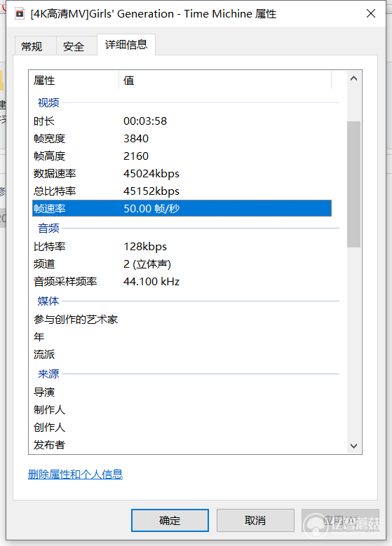Click the 年 value field
This screenshot has width=392, height=546.
pos(227,336)
